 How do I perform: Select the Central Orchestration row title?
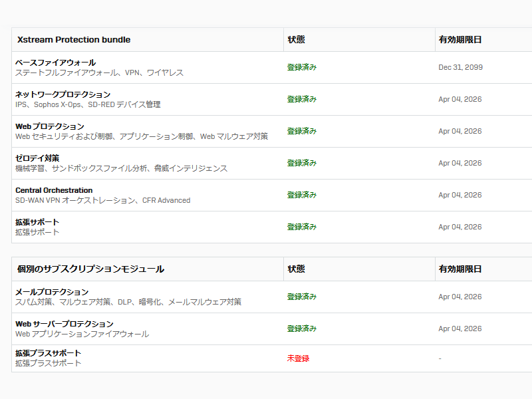(54, 190)
